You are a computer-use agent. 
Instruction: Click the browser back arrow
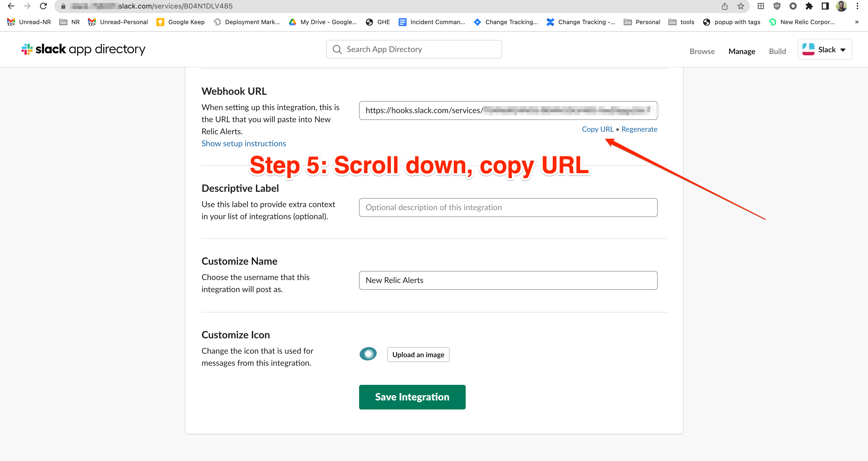click(11, 6)
